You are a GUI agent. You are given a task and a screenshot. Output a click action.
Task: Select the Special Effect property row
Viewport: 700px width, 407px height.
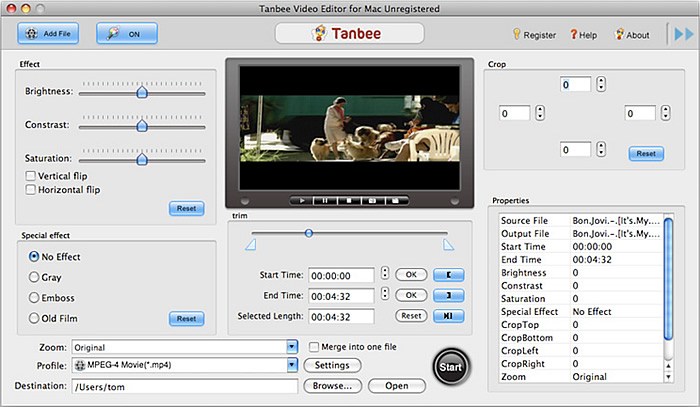(x=580, y=311)
